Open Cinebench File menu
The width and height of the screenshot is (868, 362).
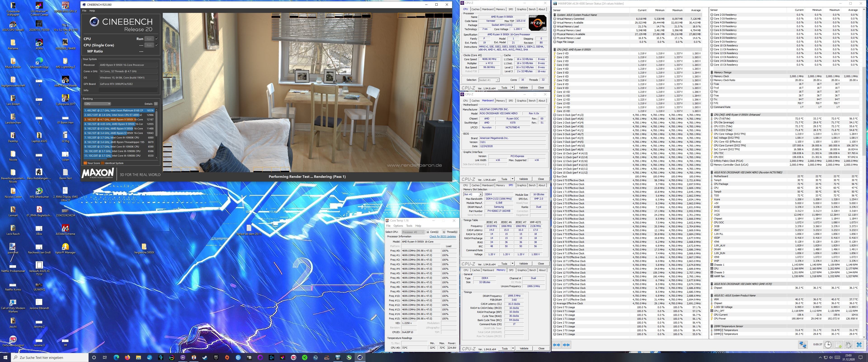tap(84, 11)
